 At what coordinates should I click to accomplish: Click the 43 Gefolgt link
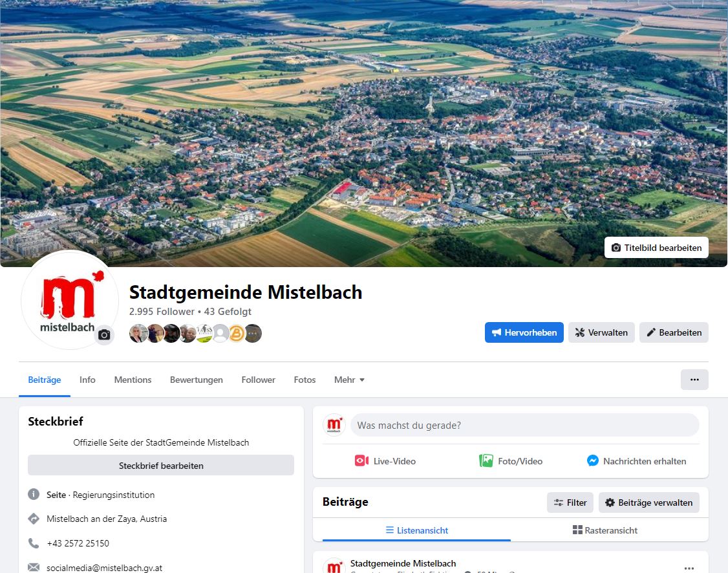[228, 312]
